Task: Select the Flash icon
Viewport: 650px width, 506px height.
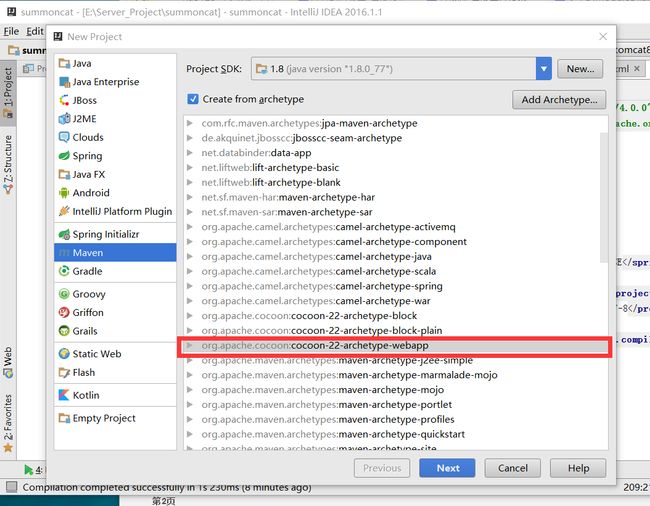Action: coord(64,373)
